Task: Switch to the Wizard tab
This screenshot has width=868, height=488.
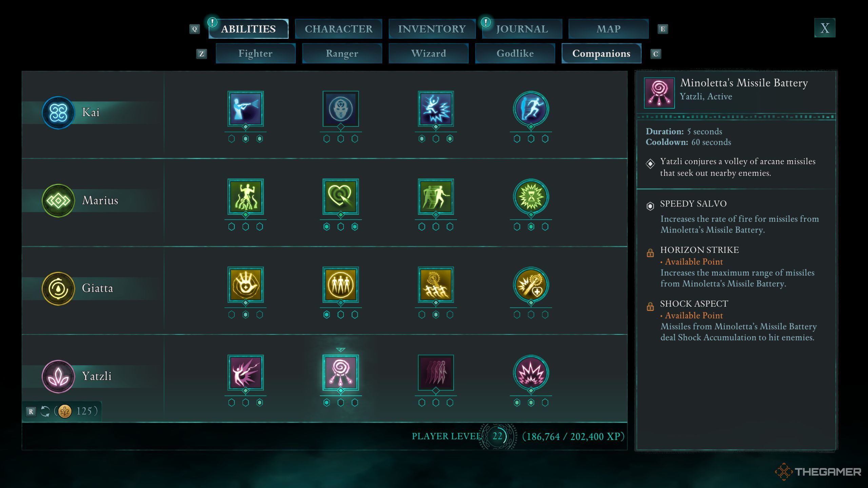Action: pos(429,53)
